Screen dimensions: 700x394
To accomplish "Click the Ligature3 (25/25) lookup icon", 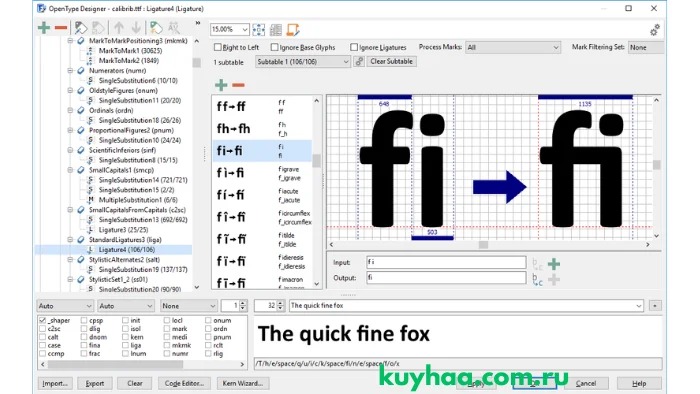I will (x=91, y=230).
